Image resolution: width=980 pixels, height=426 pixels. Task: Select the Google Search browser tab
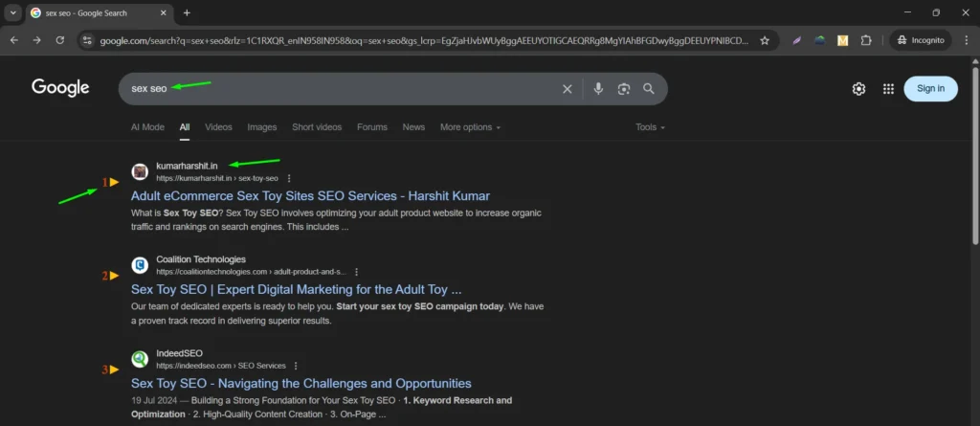coord(100,13)
